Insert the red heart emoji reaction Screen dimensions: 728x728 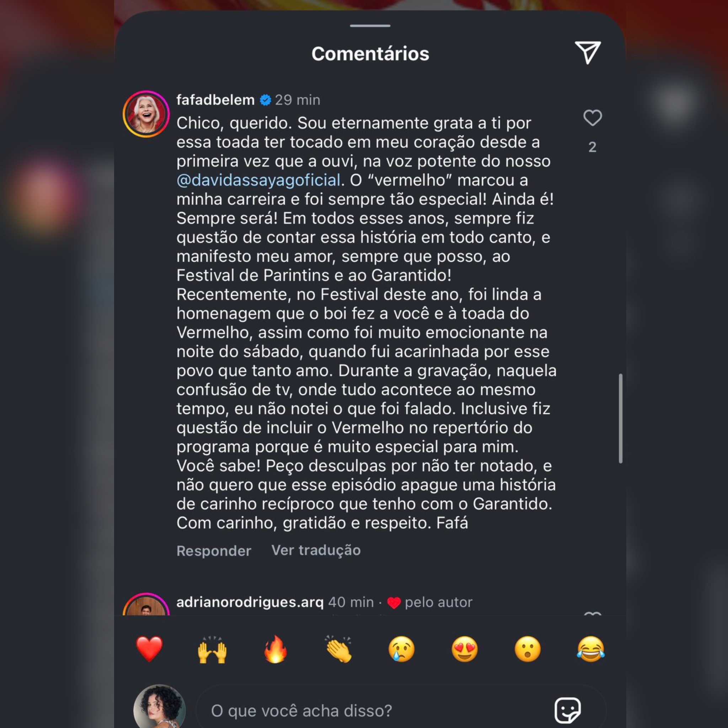point(150,649)
